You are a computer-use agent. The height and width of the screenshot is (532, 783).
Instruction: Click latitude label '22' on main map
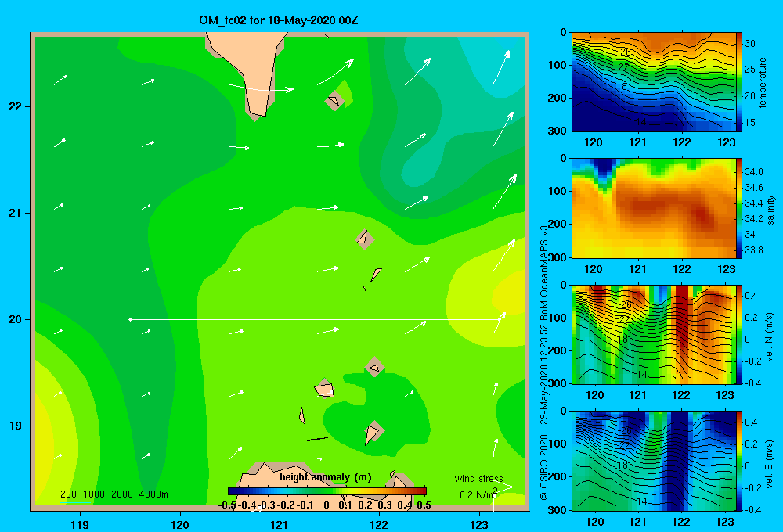(x=16, y=106)
